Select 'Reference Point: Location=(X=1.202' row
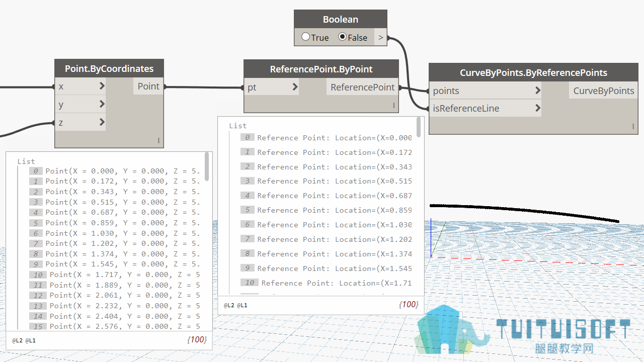The image size is (644, 362). (x=326, y=239)
